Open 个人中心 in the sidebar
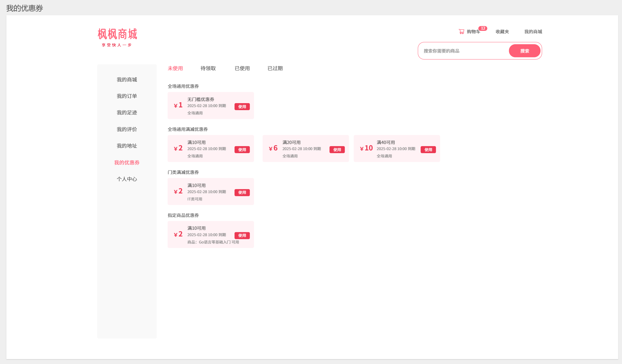The height and width of the screenshot is (364, 622). (x=127, y=179)
